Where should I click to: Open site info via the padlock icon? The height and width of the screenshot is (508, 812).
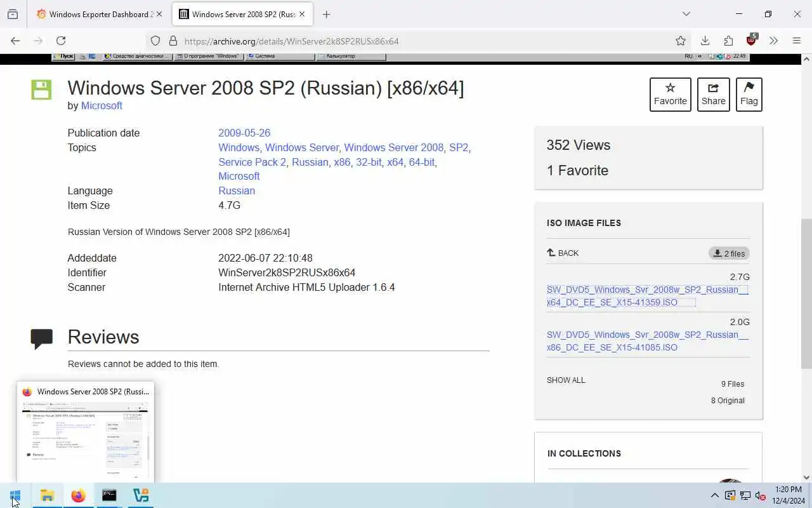point(173,41)
